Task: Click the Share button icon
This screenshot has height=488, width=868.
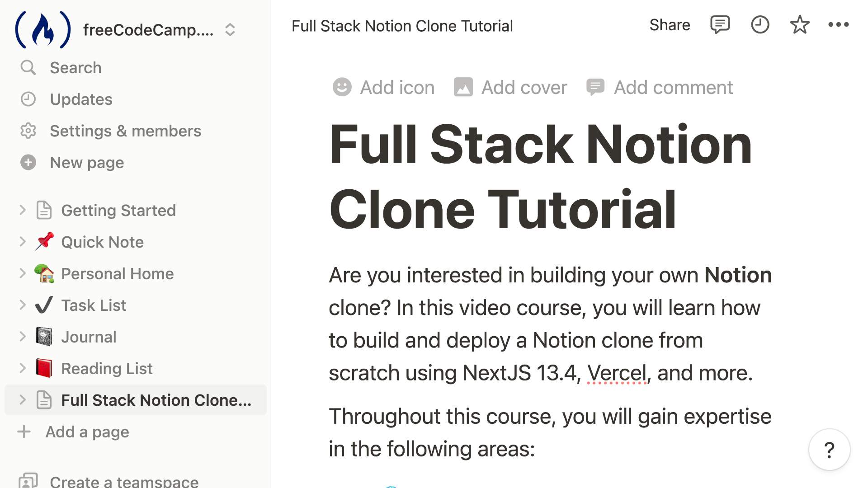Action: coord(670,25)
